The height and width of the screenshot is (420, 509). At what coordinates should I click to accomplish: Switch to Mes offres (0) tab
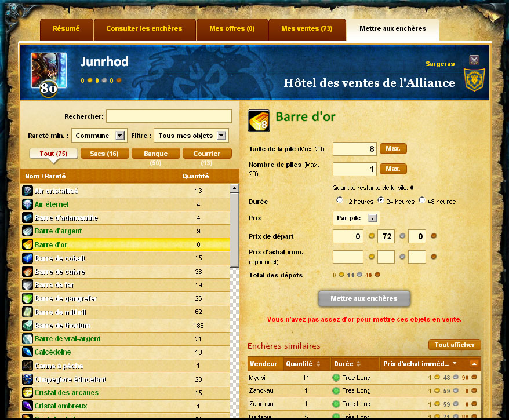click(232, 29)
